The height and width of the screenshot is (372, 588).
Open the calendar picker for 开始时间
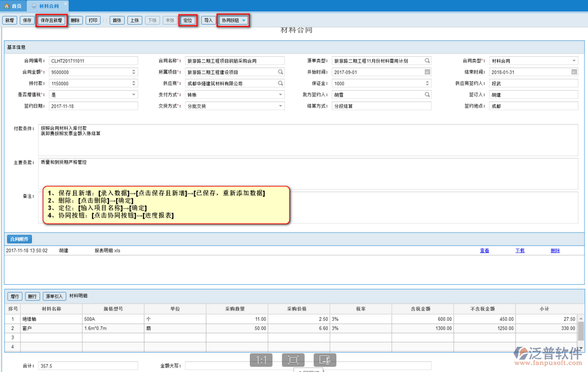pyautogui.click(x=427, y=72)
